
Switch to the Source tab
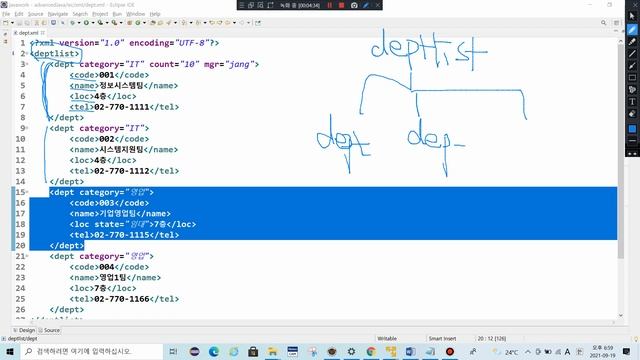tap(49, 330)
